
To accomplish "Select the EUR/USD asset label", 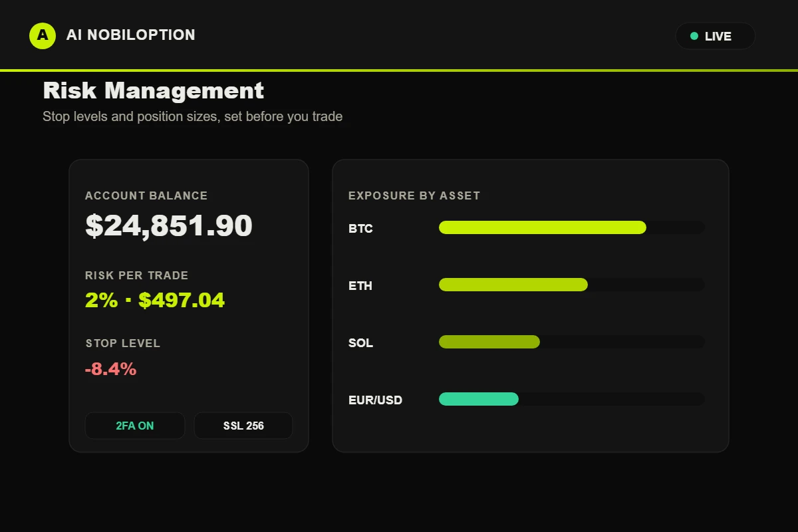I will 375,400.
